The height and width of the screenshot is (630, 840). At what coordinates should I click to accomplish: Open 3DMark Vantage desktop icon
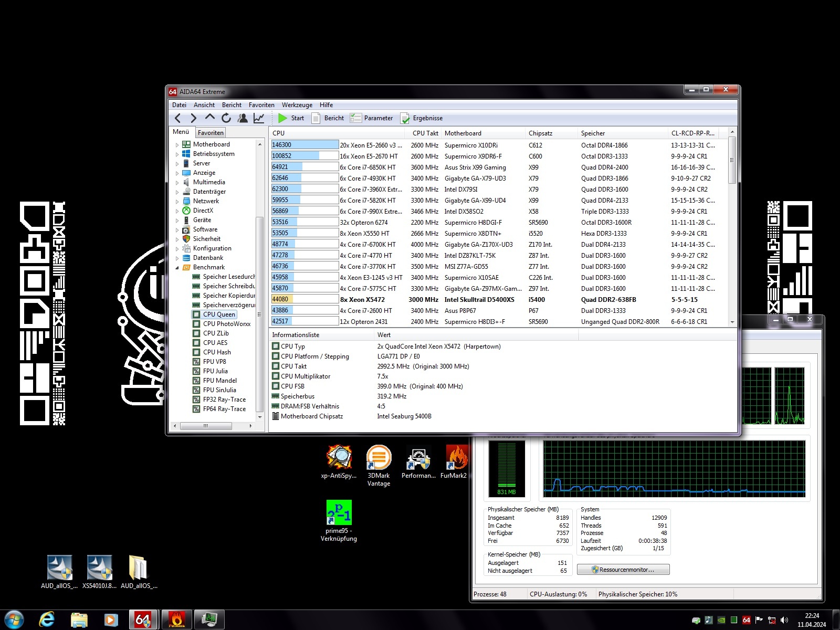tap(379, 465)
